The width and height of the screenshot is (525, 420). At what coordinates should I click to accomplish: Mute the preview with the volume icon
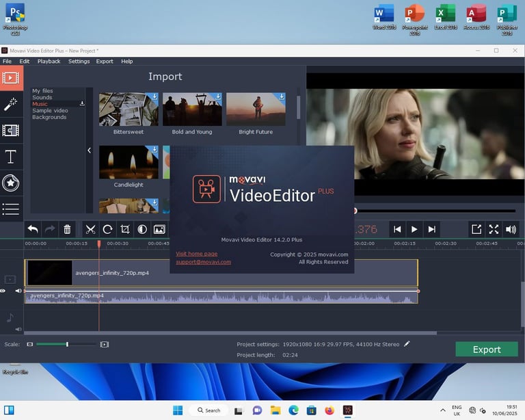tap(511, 229)
